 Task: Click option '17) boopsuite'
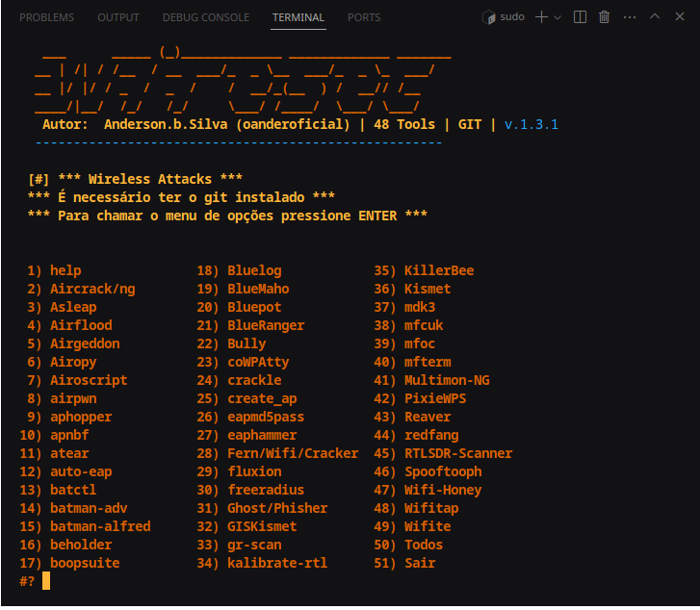[x=69, y=563]
